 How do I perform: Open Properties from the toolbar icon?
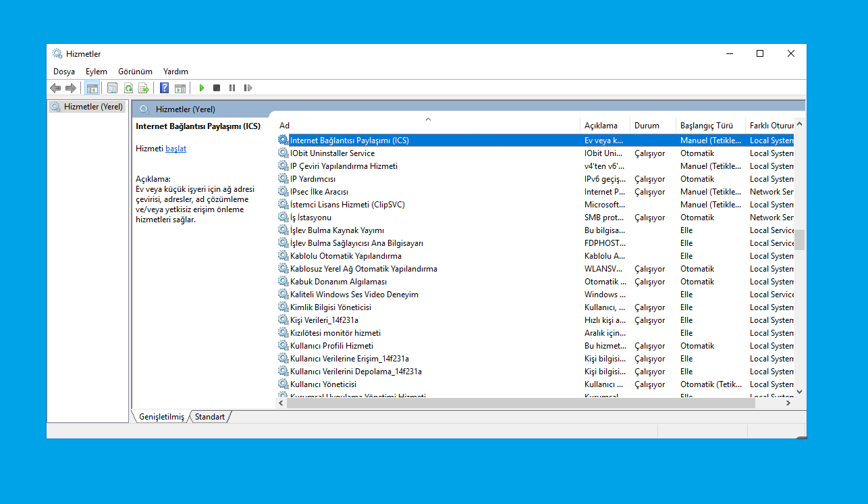112,88
